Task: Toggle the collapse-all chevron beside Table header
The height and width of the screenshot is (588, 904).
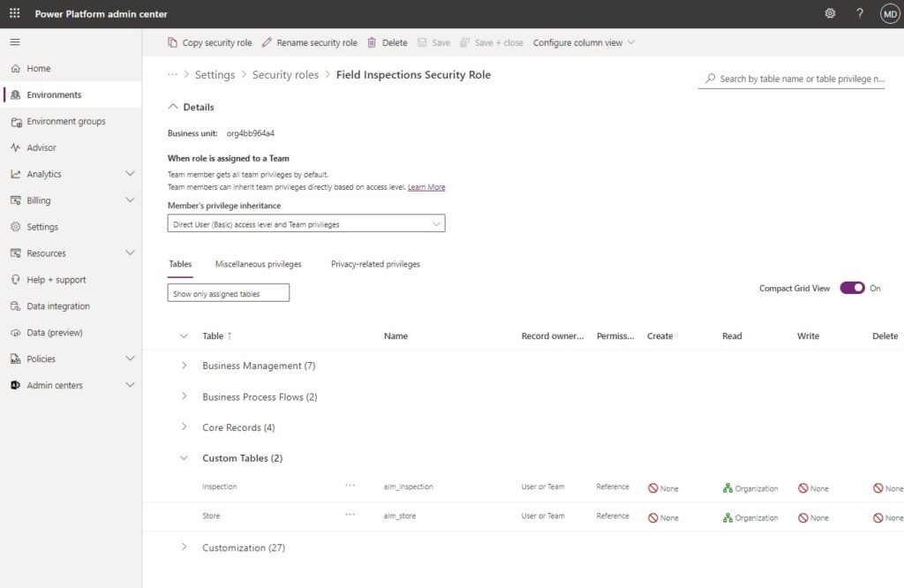Action: (x=184, y=335)
